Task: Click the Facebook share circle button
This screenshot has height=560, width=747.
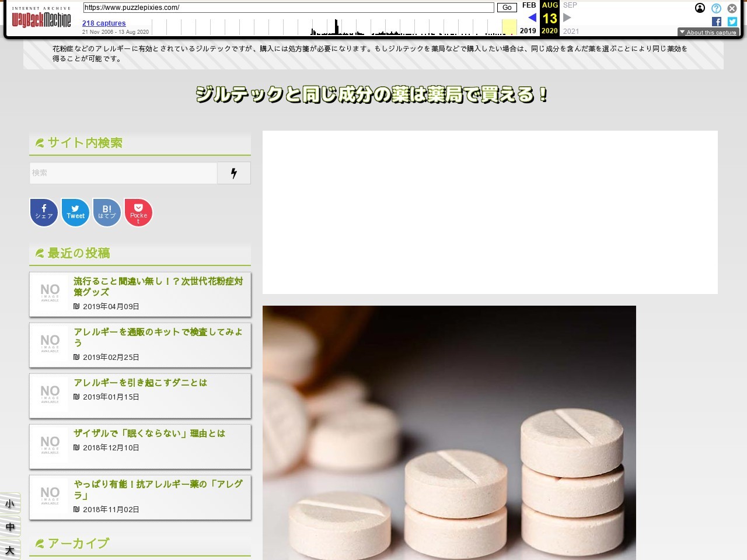Action: point(44,212)
